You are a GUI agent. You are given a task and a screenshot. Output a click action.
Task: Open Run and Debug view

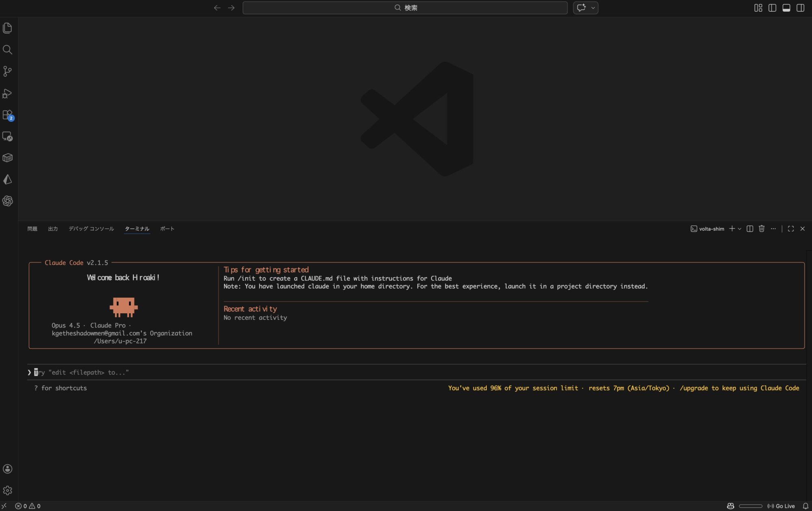(7, 93)
